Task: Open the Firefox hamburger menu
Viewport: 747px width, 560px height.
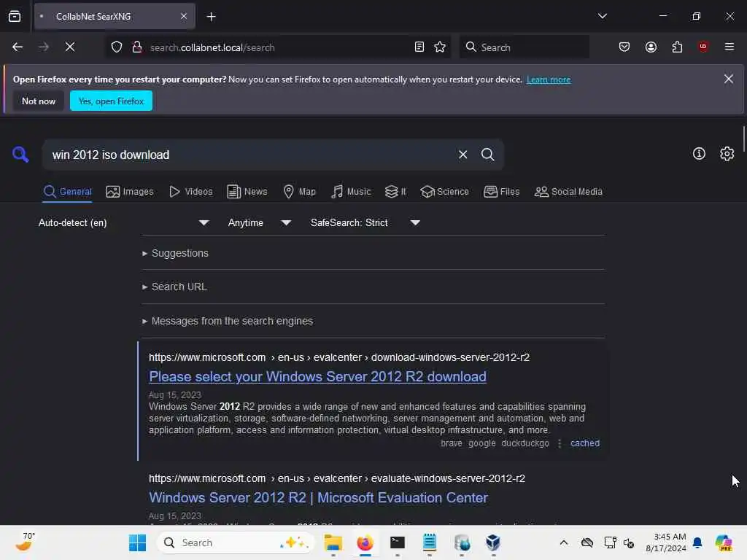Action: [729, 47]
